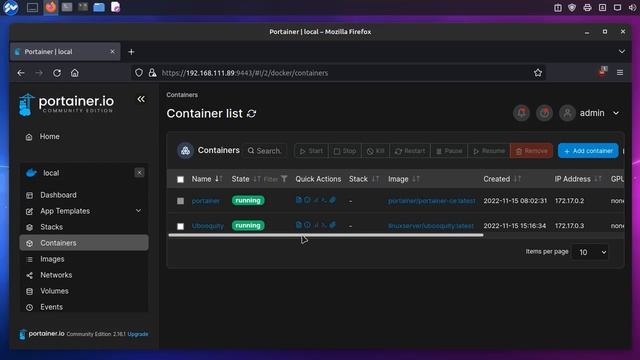
Task: Open Images in the sidebar
Action: click(83, 259)
